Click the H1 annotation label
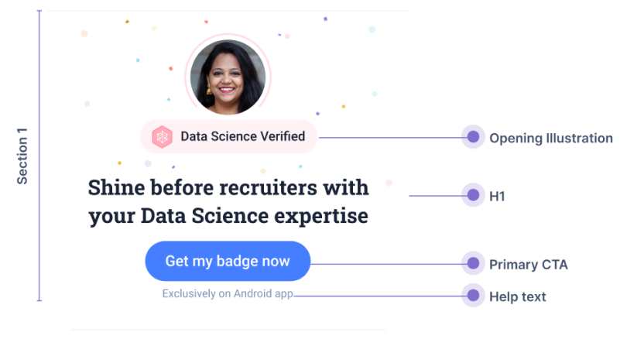This screenshot has height=339, width=644. click(x=497, y=197)
